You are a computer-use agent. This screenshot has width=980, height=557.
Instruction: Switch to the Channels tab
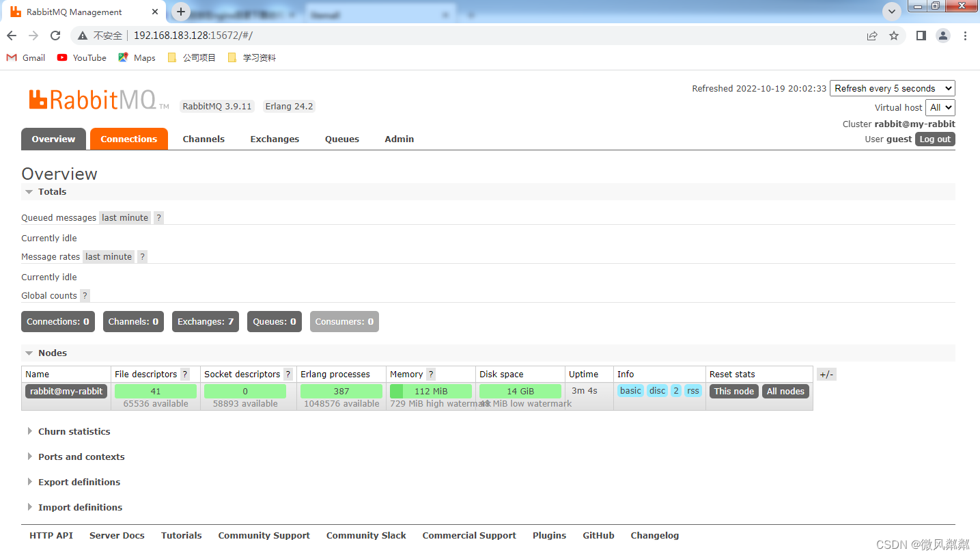pyautogui.click(x=204, y=139)
